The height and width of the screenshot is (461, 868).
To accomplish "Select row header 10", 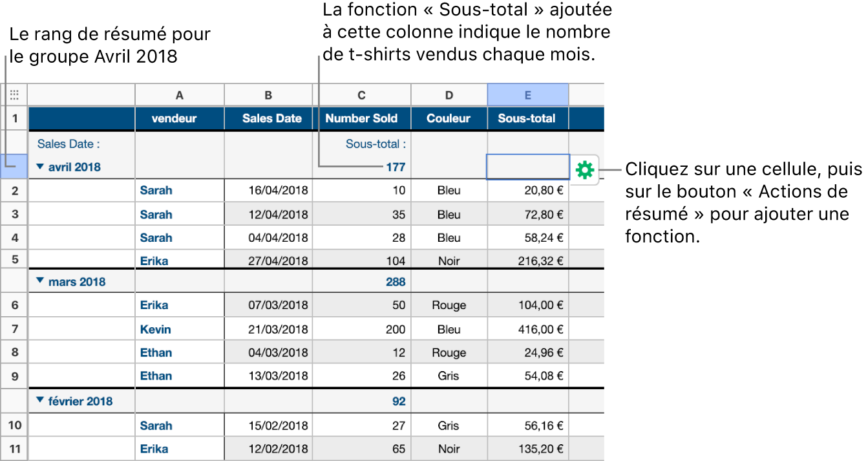I will point(14,425).
